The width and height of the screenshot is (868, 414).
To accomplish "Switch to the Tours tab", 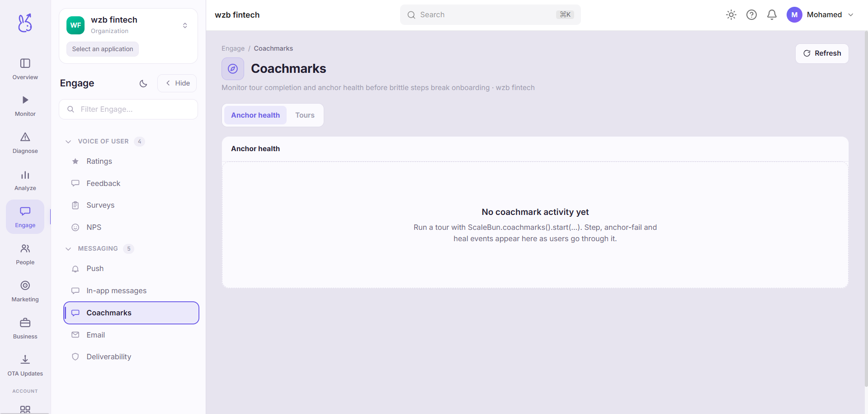I will coord(305,115).
